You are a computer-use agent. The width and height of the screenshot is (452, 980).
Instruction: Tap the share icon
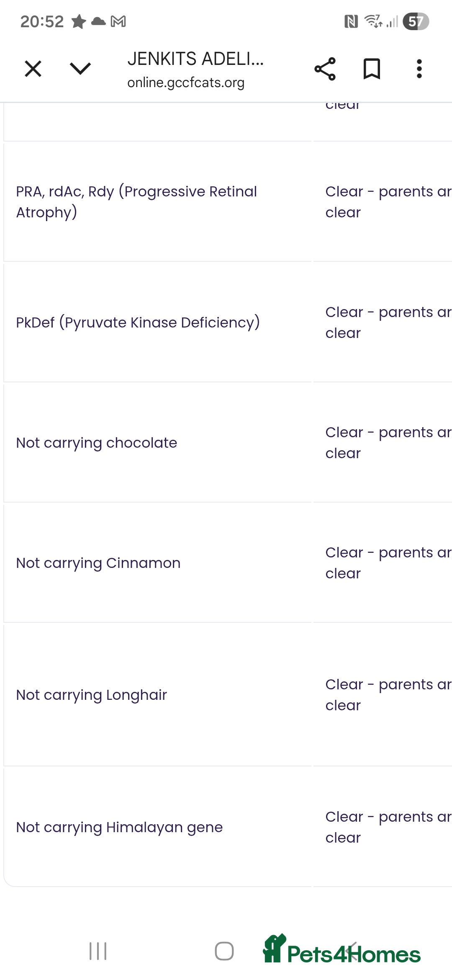click(325, 69)
